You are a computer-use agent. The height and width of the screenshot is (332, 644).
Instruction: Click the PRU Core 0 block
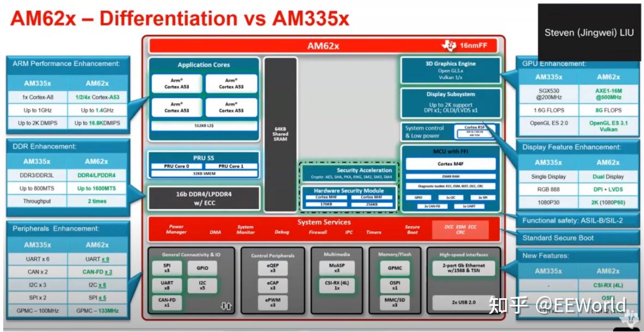coord(176,166)
